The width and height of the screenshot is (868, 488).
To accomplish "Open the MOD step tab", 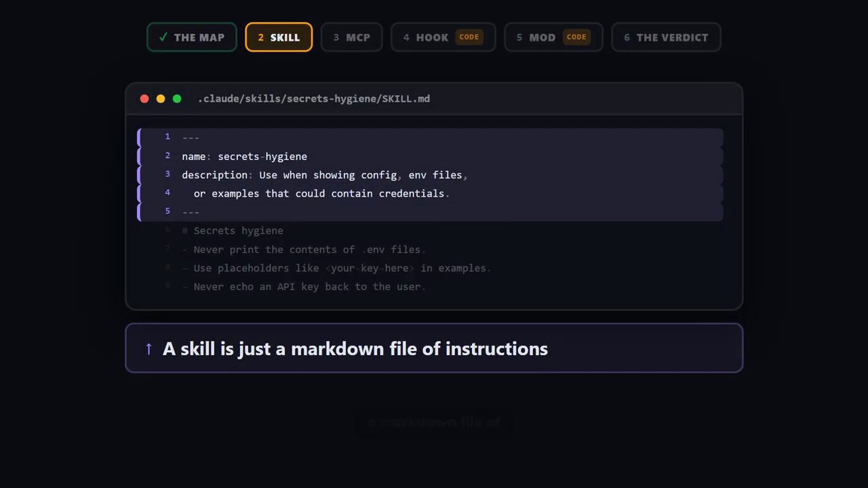I will tap(553, 37).
